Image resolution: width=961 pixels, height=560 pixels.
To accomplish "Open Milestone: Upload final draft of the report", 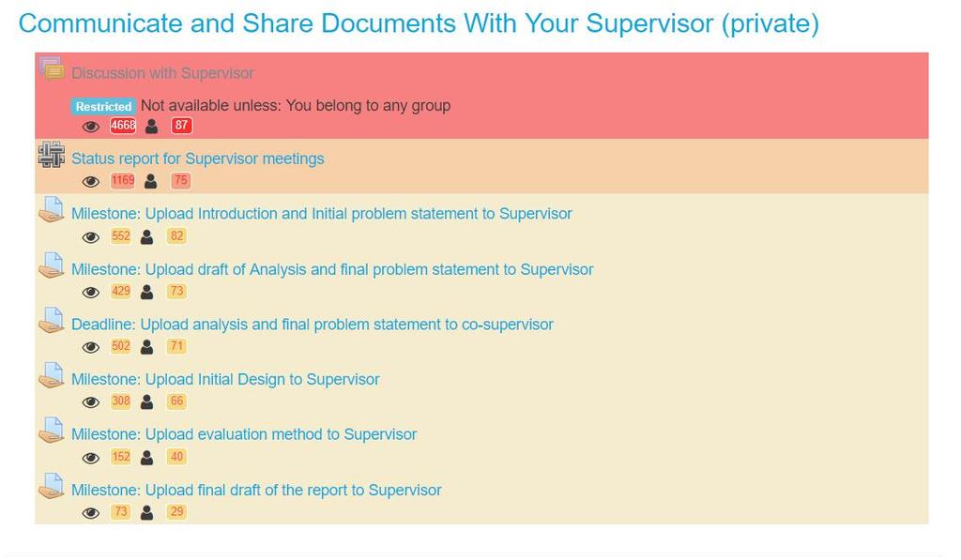I will [256, 491].
